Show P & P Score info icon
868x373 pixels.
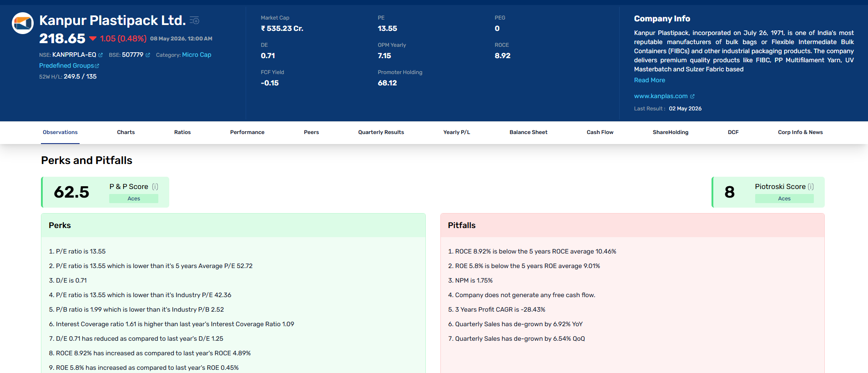[155, 187]
